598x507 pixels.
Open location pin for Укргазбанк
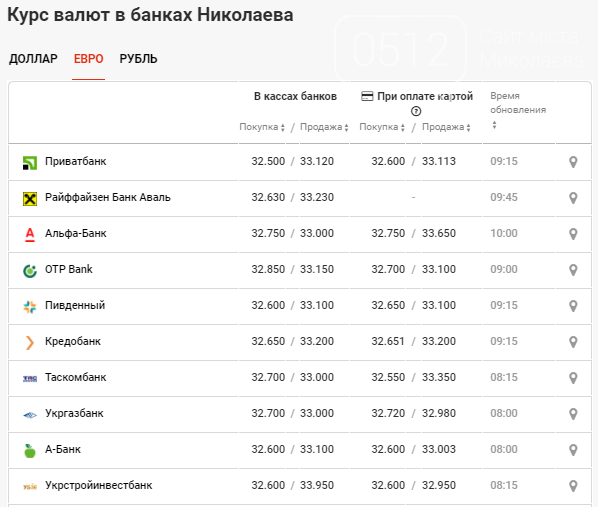click(x=573, y=414)
